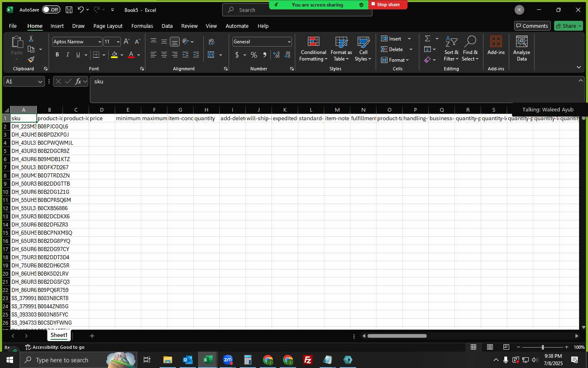
Task: Click the Undo arrow icon
Action: [81, 10]
